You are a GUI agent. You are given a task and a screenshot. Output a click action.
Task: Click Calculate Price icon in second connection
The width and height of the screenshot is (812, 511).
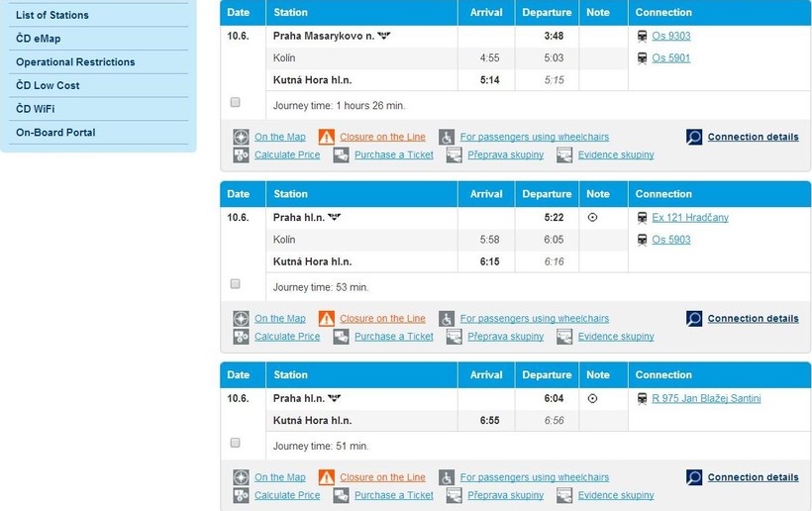coord(241,337)
